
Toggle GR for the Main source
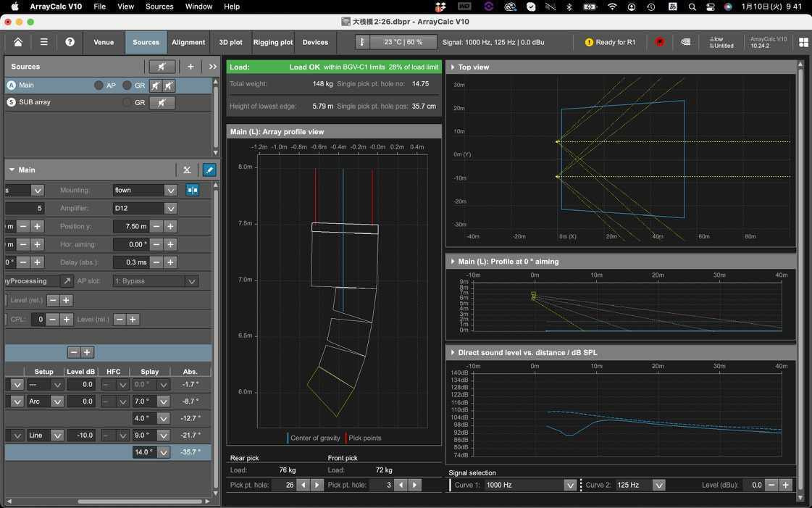[127, 86]
